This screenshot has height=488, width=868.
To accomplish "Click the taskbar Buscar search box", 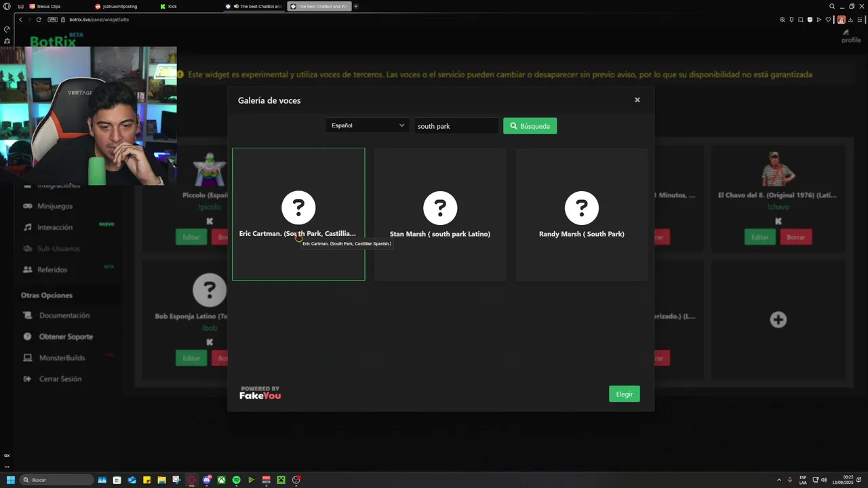I will [x=58, y=480].
